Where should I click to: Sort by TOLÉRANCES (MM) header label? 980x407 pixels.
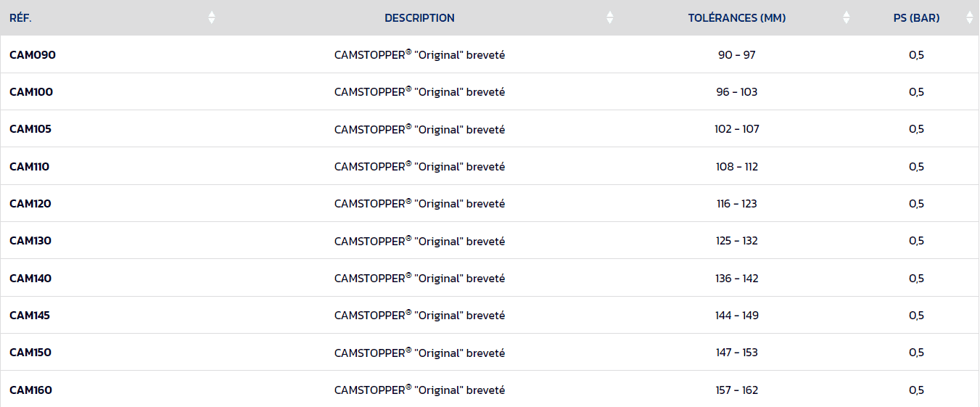point(736,18)
